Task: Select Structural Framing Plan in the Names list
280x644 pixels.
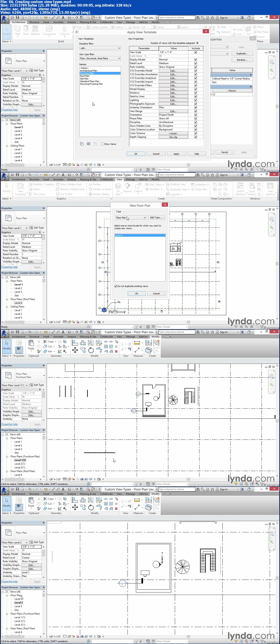Action: pos(92,84)
